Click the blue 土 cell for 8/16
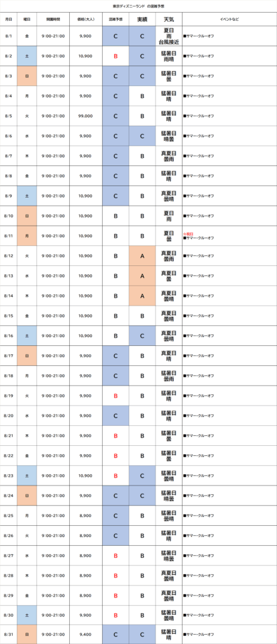The image size is (277, 644). [26, 336]
